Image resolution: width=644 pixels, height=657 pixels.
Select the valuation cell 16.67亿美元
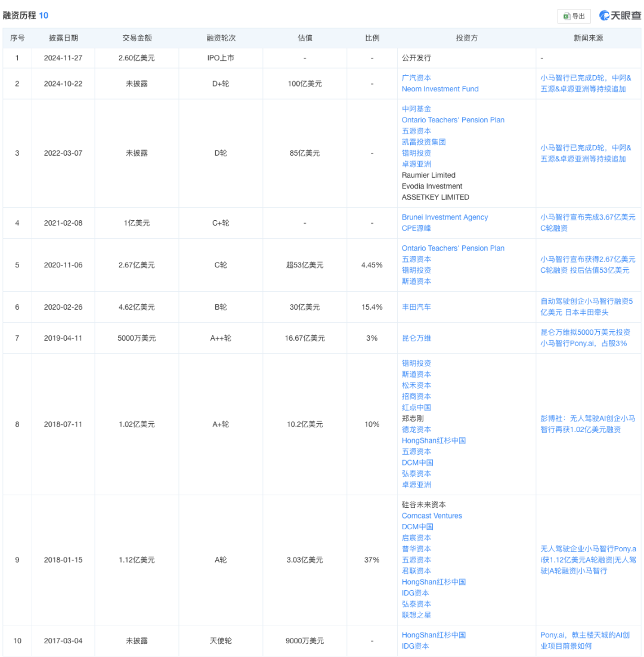[305, 338]
